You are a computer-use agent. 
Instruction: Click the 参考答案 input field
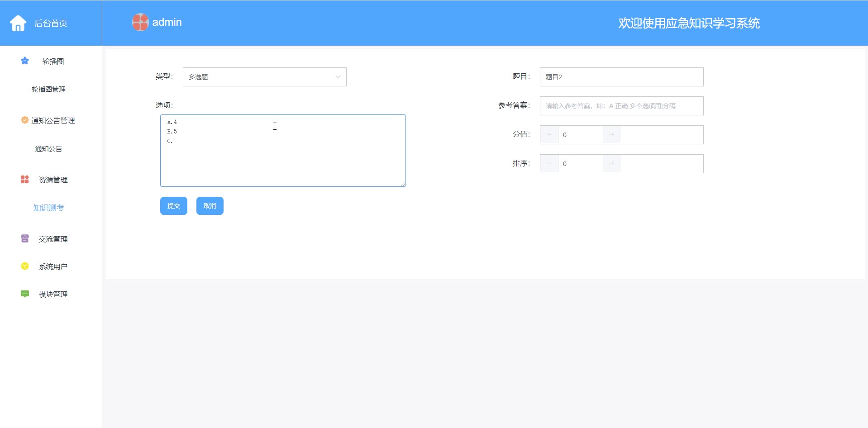pos(621,106)
